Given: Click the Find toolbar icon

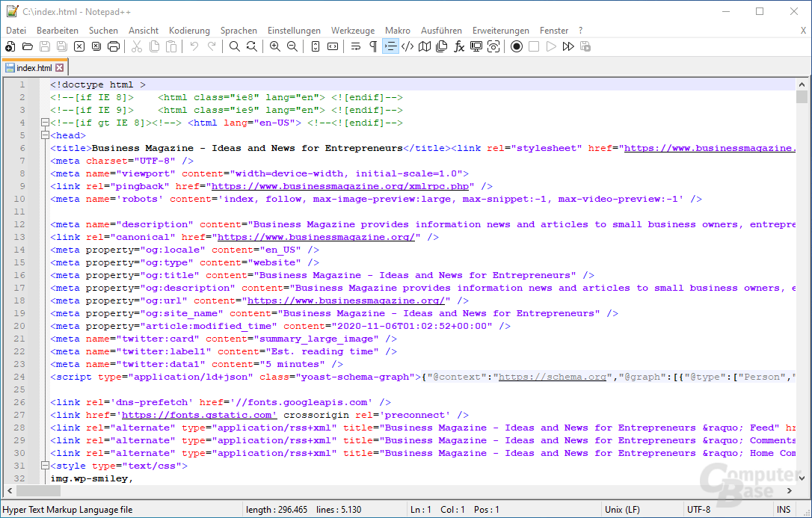Looking at the screenshot, I should click(x=234, y=46).
